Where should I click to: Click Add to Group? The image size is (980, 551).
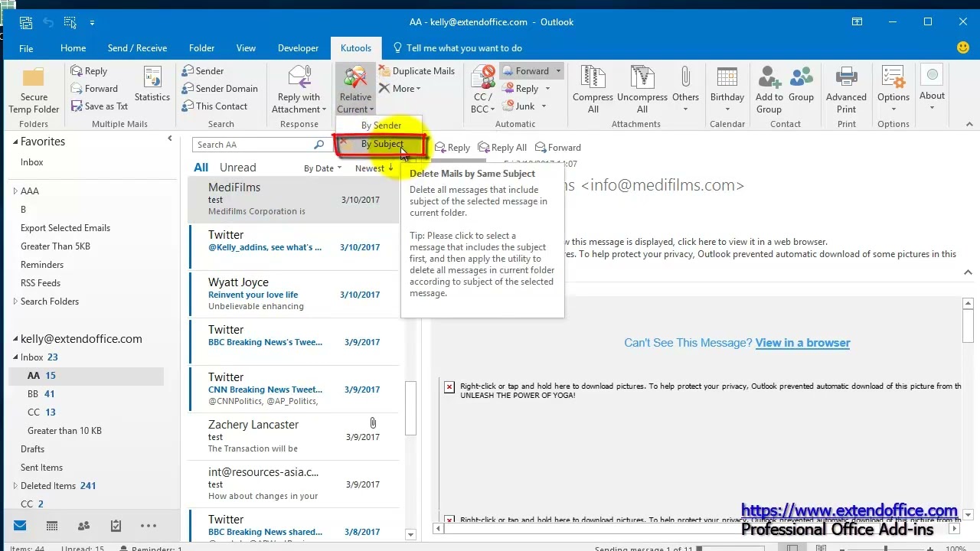[769, 90]
